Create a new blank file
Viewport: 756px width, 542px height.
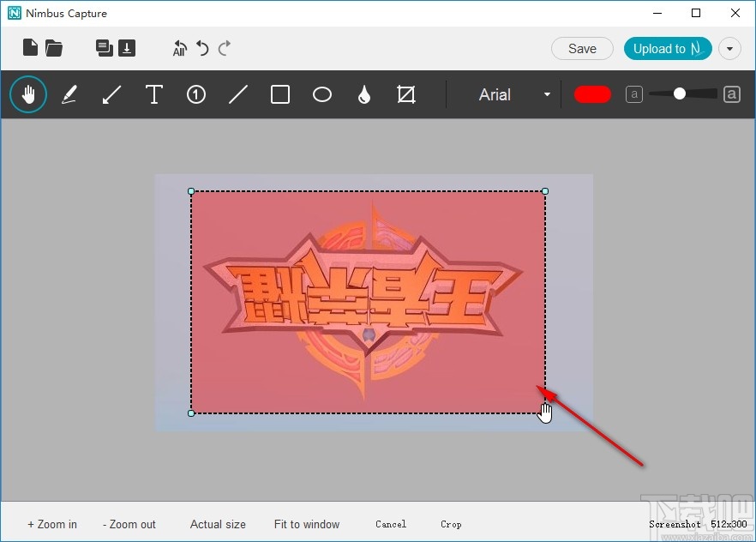tap(30, 48)
